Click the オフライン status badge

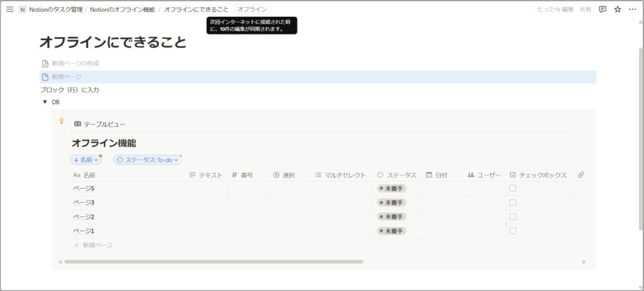(252, 9)
